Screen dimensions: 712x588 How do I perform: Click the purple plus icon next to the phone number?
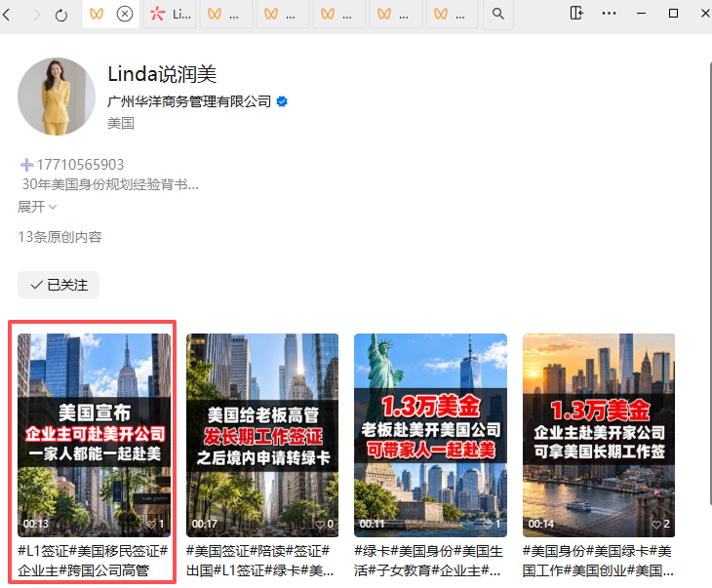(26, 165)
